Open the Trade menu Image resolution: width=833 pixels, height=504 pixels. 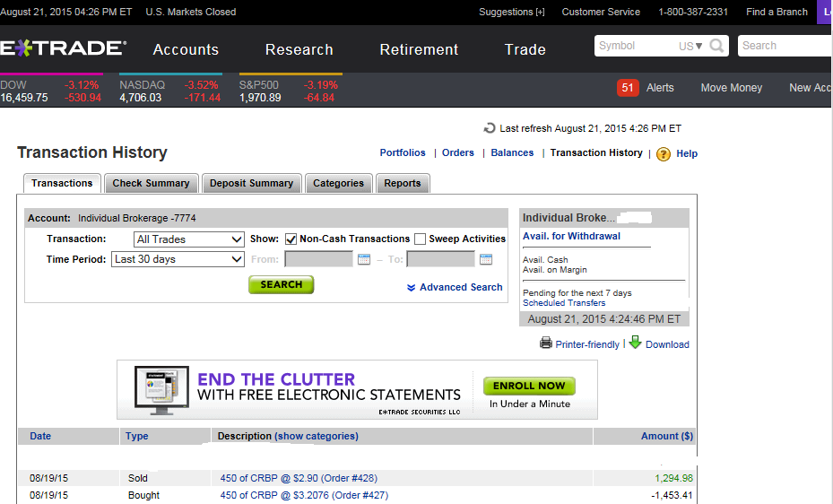(525, 49)
